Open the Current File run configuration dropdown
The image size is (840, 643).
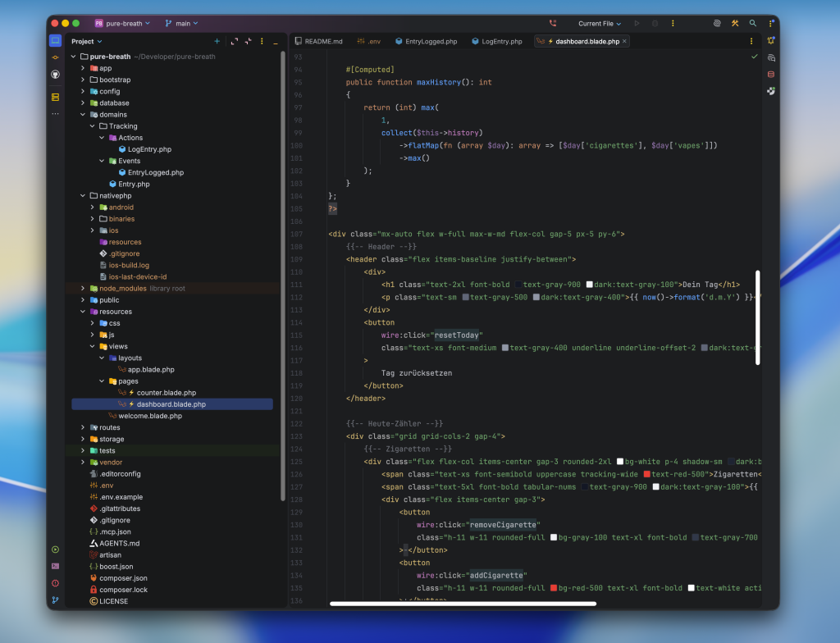tap(600, 24)
